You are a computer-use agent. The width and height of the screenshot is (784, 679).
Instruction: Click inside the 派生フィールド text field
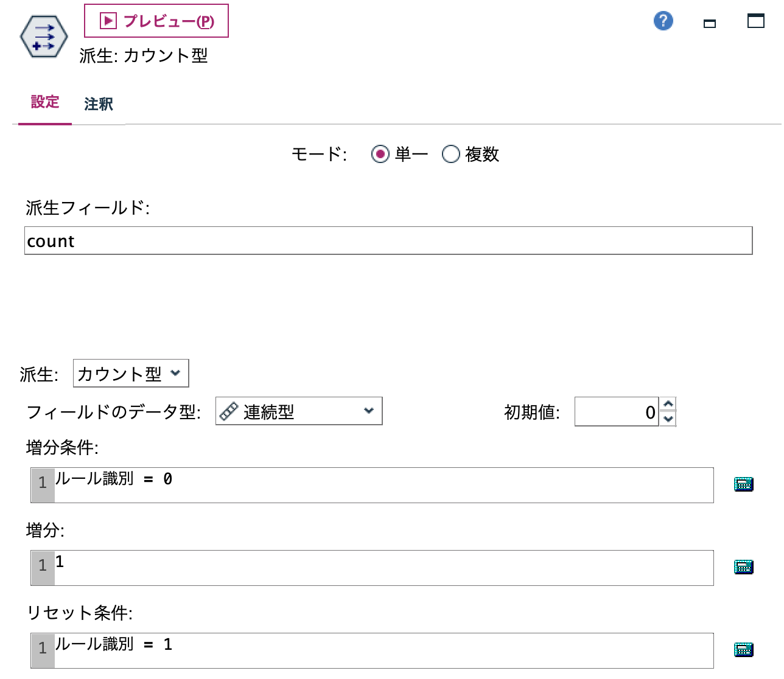[243, 241]
